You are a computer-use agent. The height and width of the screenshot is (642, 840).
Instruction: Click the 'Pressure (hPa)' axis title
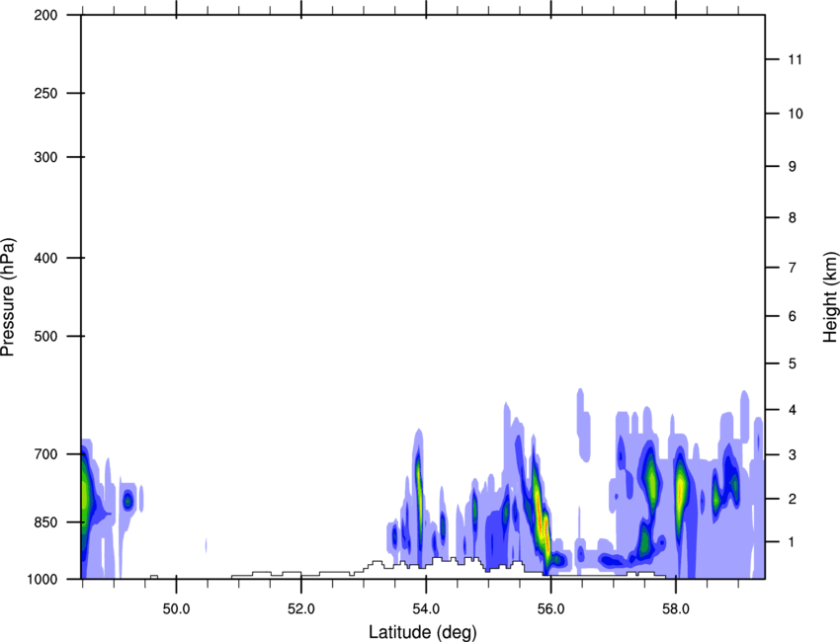coord(8,297)
